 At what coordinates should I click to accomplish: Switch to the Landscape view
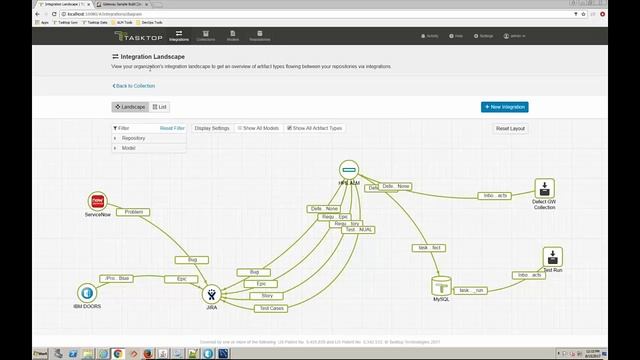point(130,107)
